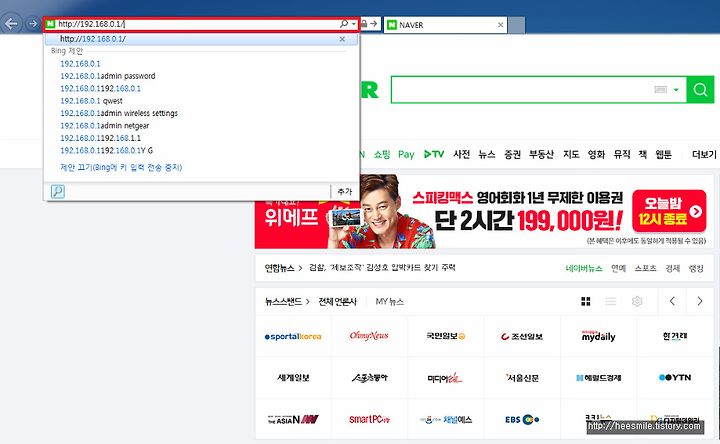Click the search provider magnifier icon in dropdown
The width and height of the screenshot is (720, 444).
(x=57, y=191)
